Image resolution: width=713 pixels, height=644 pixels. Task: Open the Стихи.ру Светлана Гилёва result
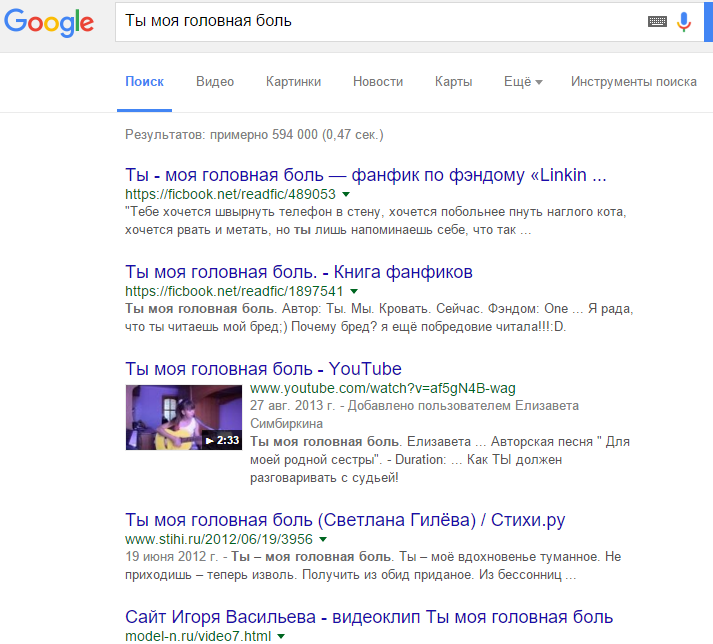(345, 520)
